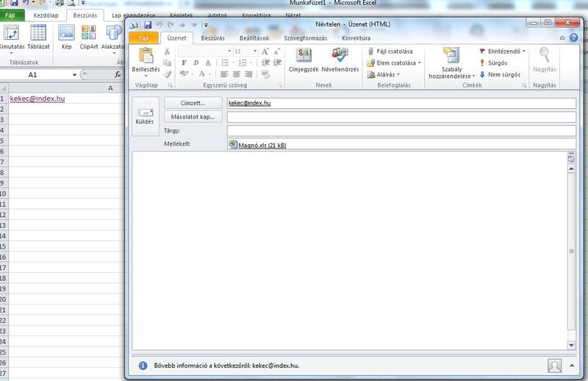Click the contact photo placeholder icon
Viewport: 588px width, 381px height.
click(555, 366)
